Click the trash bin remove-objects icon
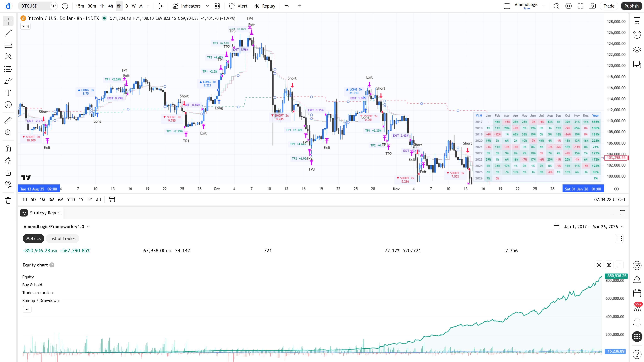Image resolution: width=644 pixels, height=362 pixels. pyautogui.click(x=8, y=200)
